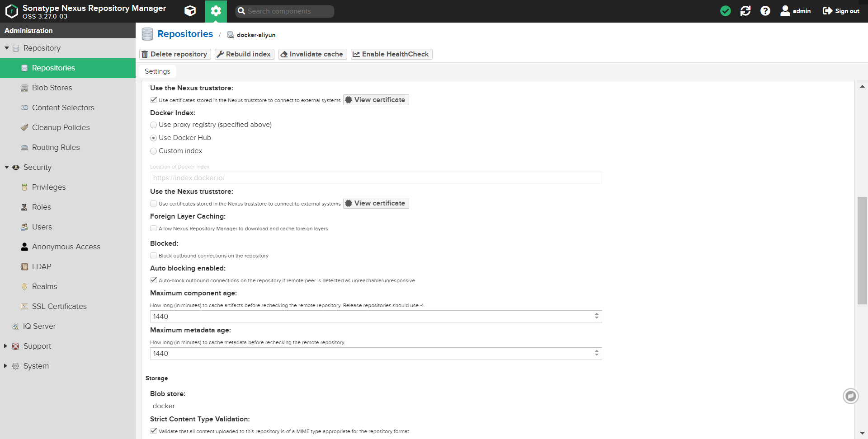Expand the System section
This screenshot has height=439, width=868.
(x=5, y=366)
